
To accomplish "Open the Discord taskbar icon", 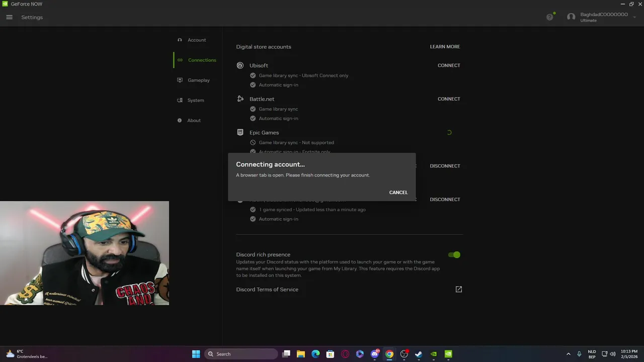I will point(375,354).
